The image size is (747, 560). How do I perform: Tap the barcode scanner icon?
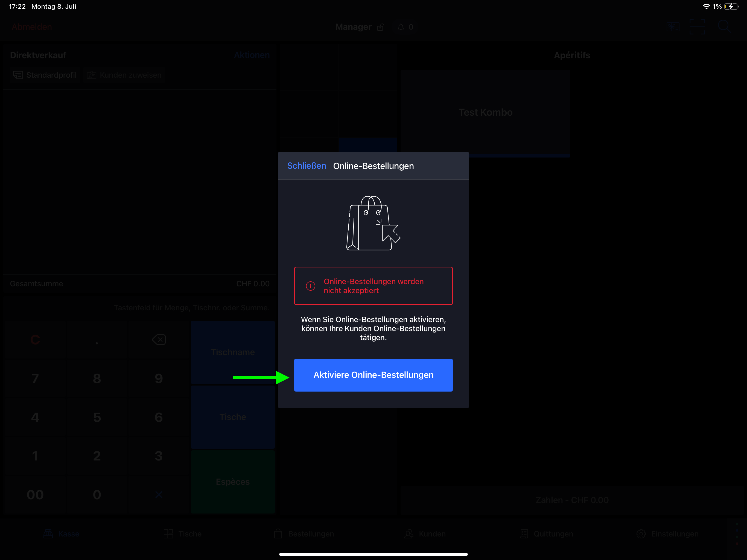(697, 27)
